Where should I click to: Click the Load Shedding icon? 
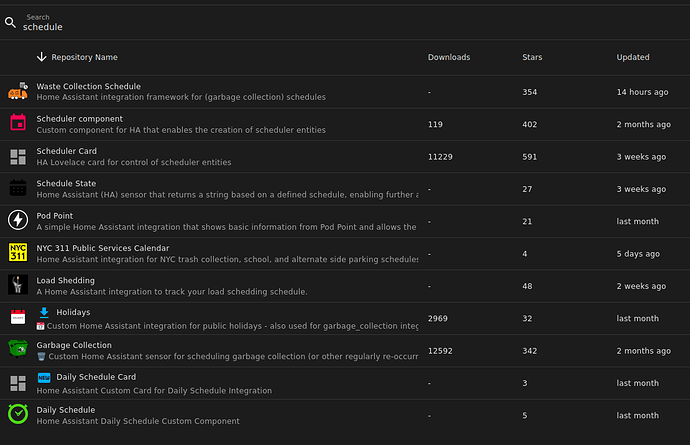pyautogui.click(x=18, y=285)
